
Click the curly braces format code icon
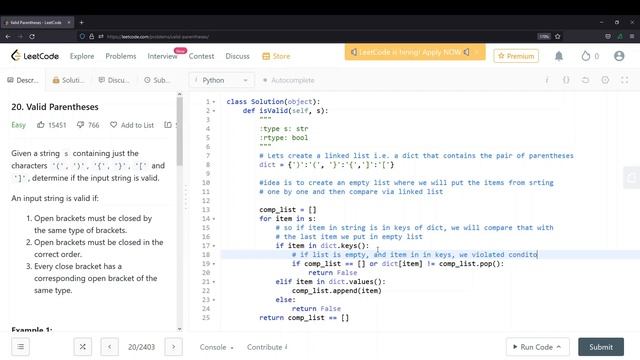pos(566,80)
